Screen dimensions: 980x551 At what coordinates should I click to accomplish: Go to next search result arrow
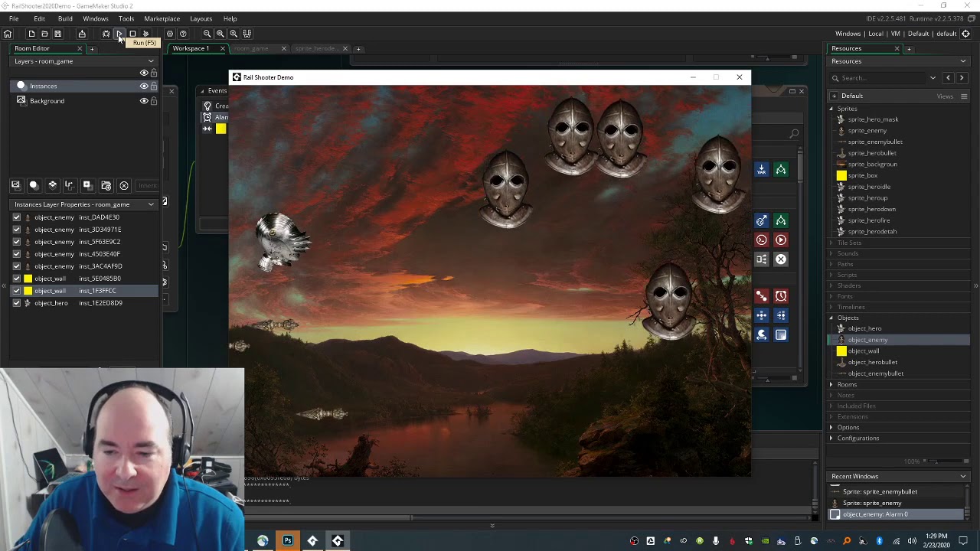962,78
